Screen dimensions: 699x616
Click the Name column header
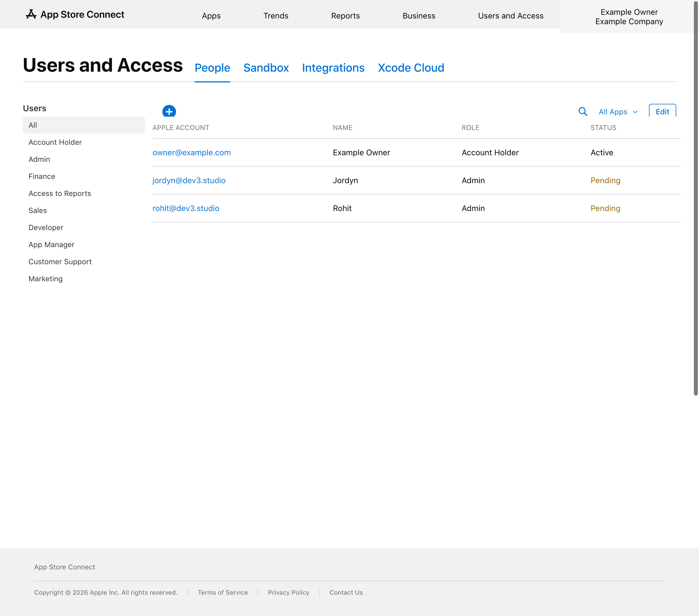point(343,128)
